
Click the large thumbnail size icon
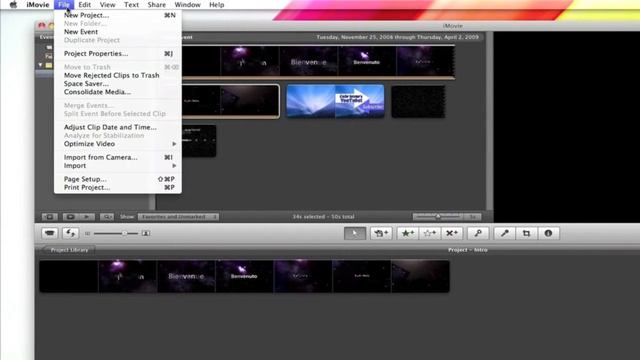[x=145, y=233]
